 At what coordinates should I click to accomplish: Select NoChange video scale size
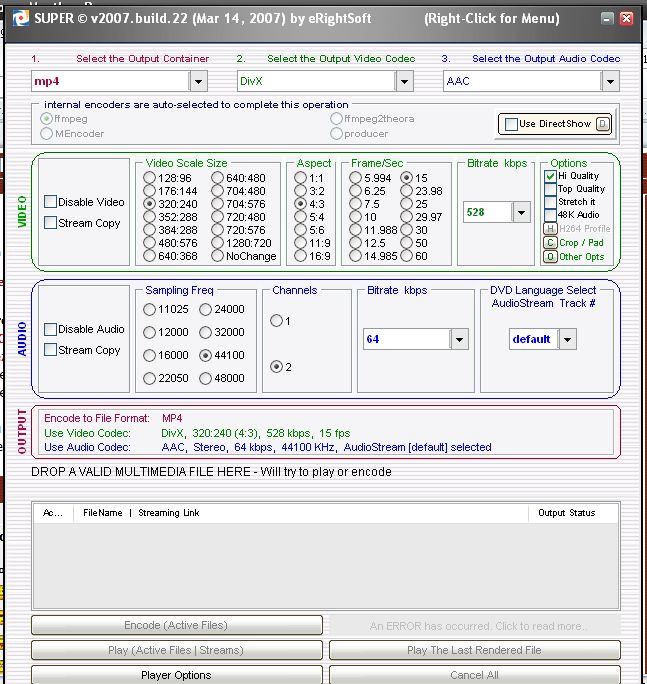tap(217, 256)
